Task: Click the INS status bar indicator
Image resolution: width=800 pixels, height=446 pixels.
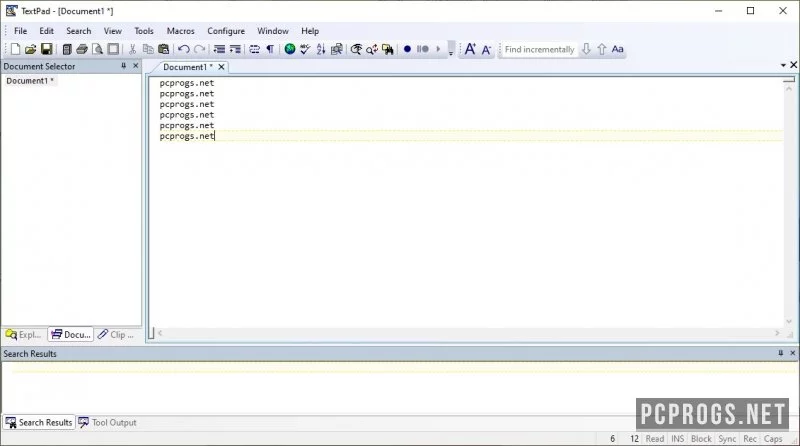Action: (x=678, y=439)
